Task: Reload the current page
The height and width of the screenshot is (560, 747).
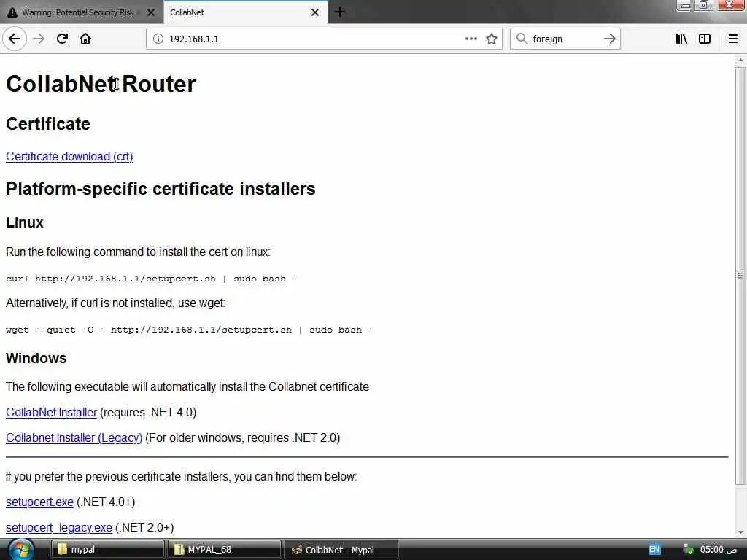Action: pos(62,39)
